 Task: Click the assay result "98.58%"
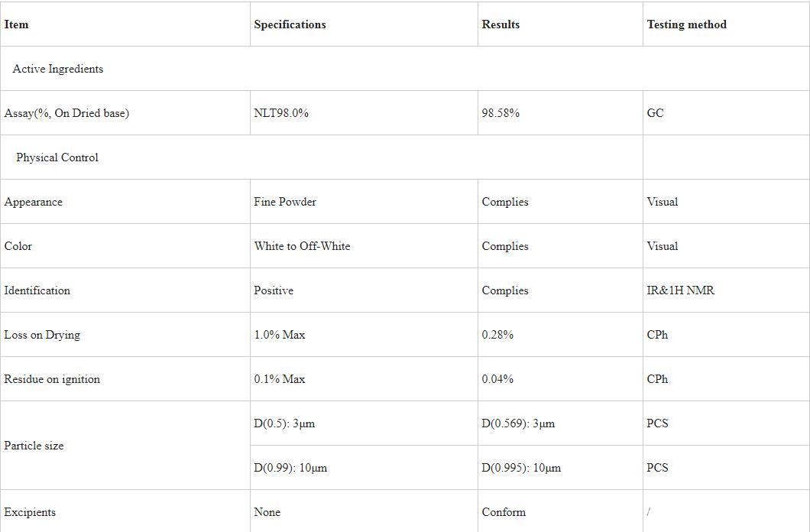coord(501,113)
